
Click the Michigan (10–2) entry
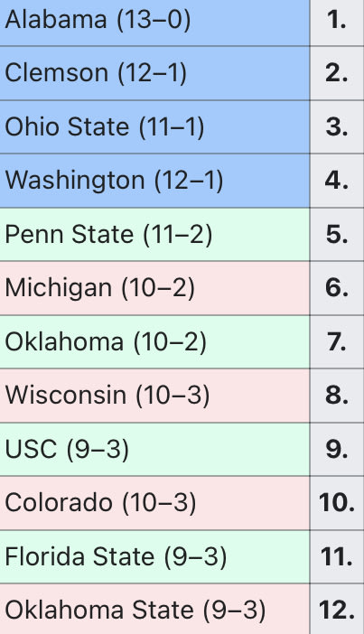point(154,288)
